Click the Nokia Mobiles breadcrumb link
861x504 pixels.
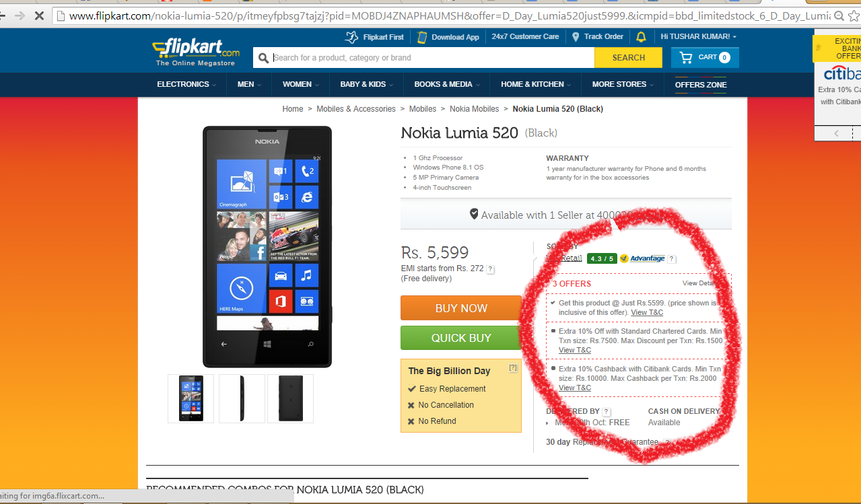[x=475, y=109]
